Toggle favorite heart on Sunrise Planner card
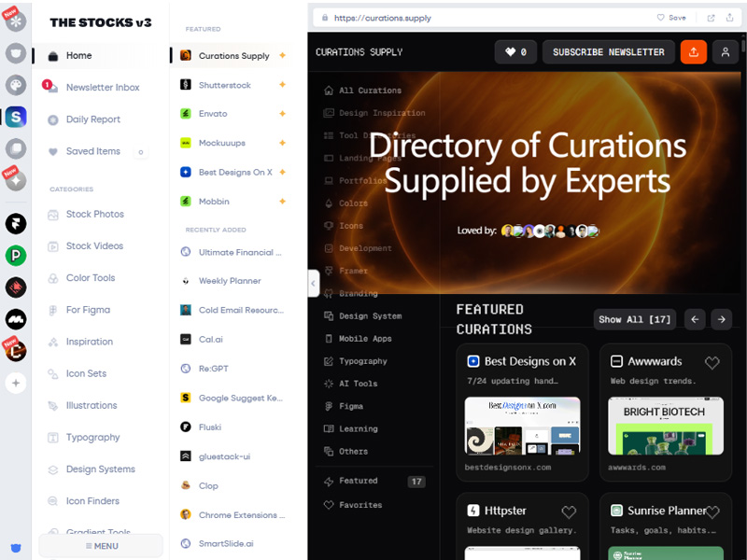 (x=712, y=511)
